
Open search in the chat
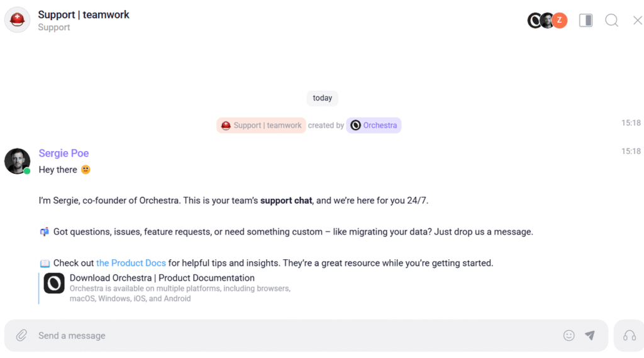tap(611, 21)
